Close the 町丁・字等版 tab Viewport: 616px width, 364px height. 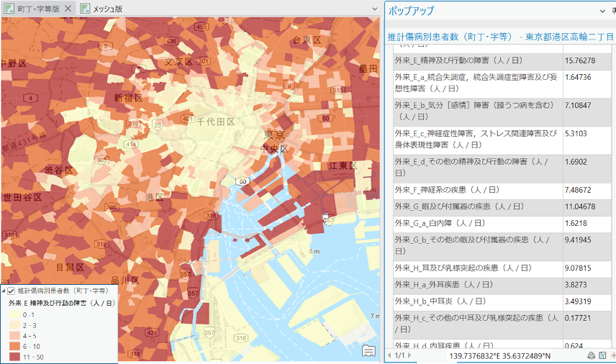click(68, 9)
